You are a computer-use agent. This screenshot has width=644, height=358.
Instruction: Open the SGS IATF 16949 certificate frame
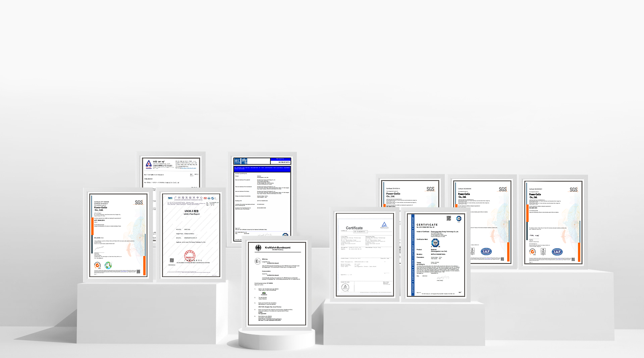(x=118, y=235)
